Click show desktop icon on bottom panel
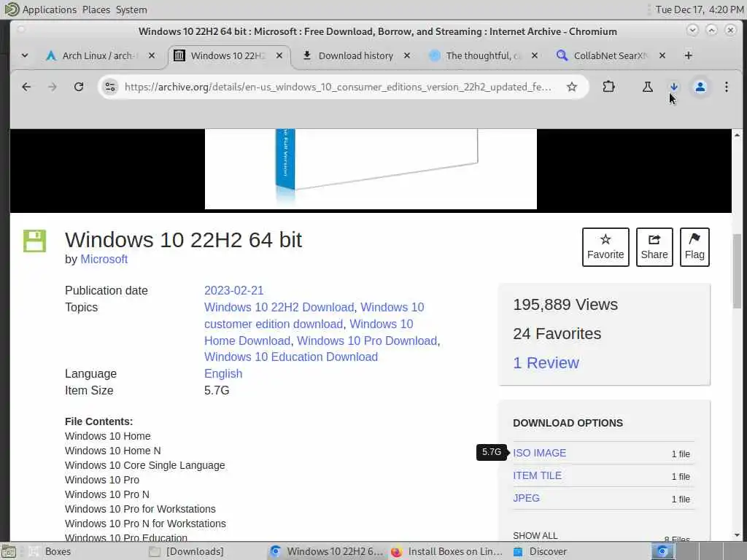 click(9, 551)
